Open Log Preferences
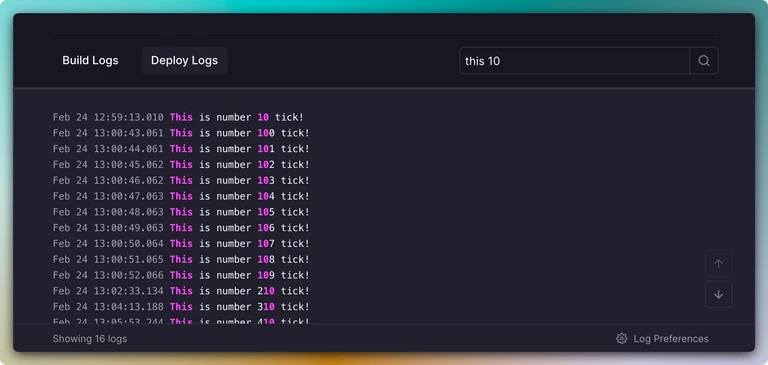Screen dimensions: 768x365 pyautogui.click(x=662, y=339)
